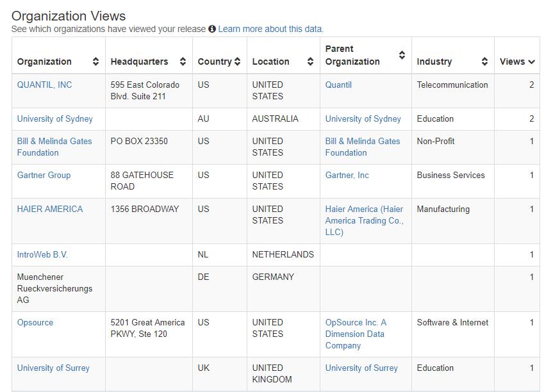Select the 88 GATEHOUSE ROAD cell
The height and width of the screenshot is (392, 553).
coord(149,181)
